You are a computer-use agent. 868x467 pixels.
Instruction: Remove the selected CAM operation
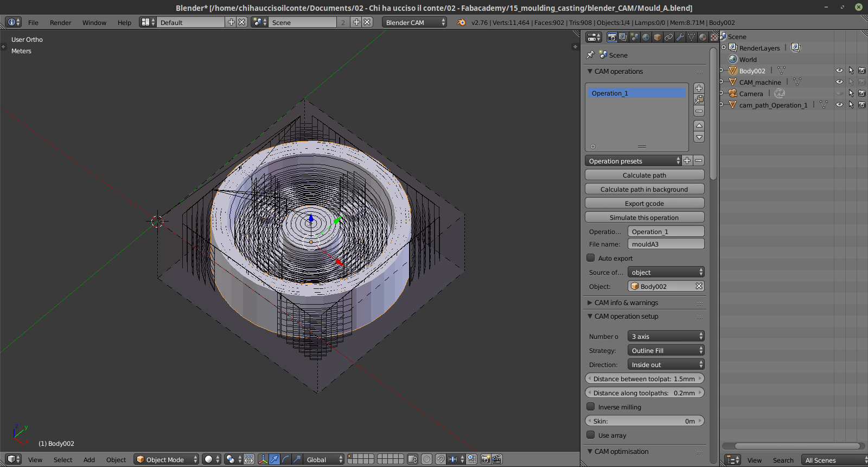pos(699,111)
